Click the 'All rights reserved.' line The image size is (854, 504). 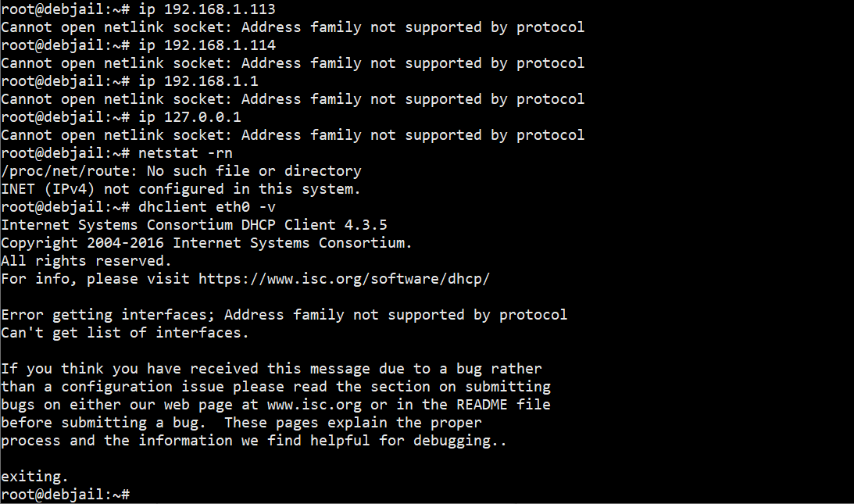pyautogui.click(x=86, y=261)
